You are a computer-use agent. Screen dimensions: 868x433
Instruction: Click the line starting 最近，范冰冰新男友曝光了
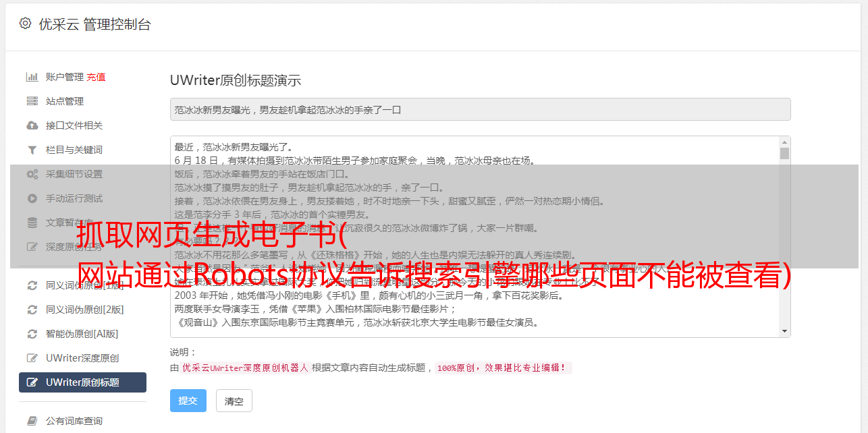coord(234,147)
